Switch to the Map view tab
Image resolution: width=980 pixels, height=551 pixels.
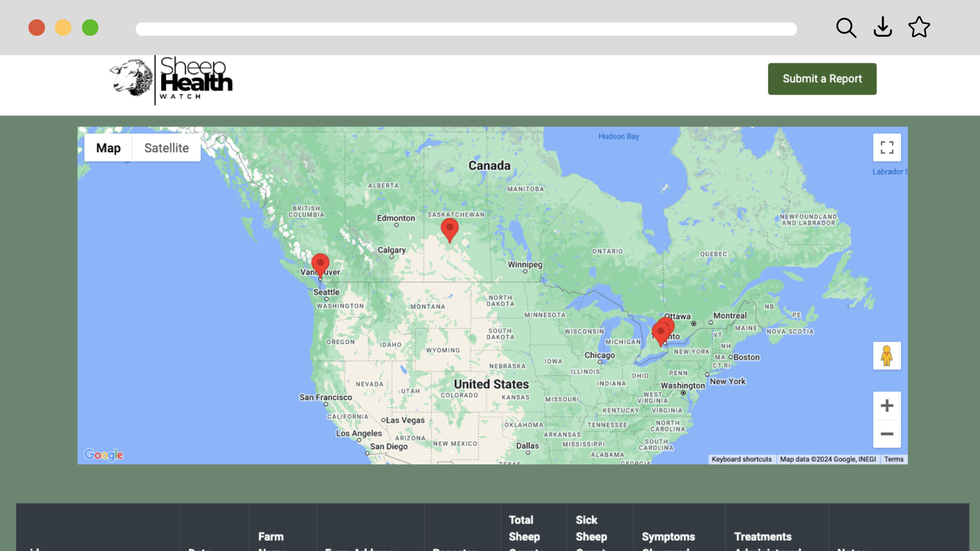point(108,148)
